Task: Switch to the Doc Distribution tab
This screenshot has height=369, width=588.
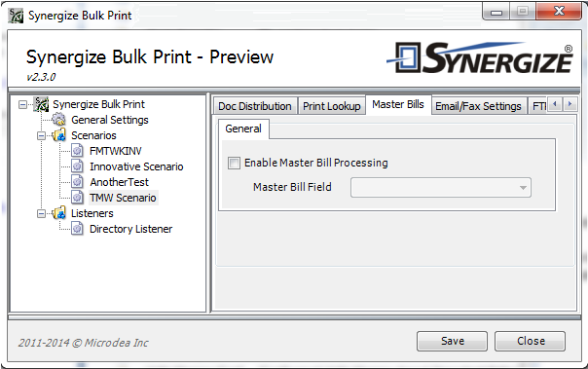Action: pos(255,106)
